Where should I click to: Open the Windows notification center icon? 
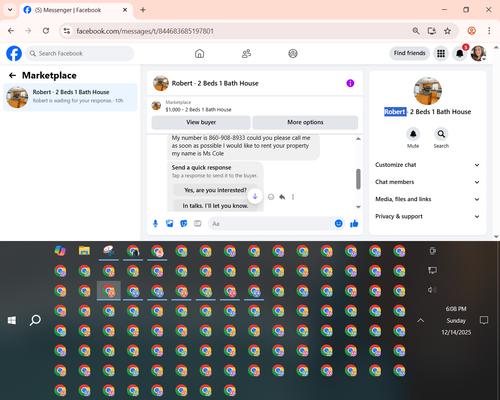coord(484,320)
